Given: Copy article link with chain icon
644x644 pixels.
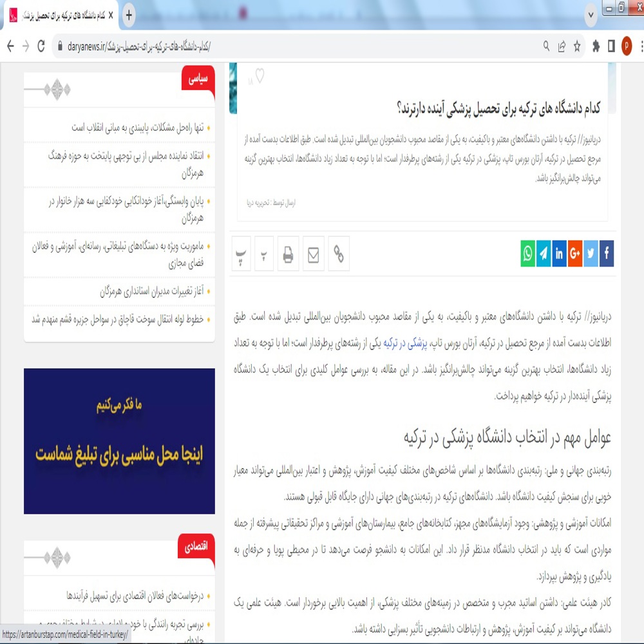Looking at the screenshot, I should [339, 254].
